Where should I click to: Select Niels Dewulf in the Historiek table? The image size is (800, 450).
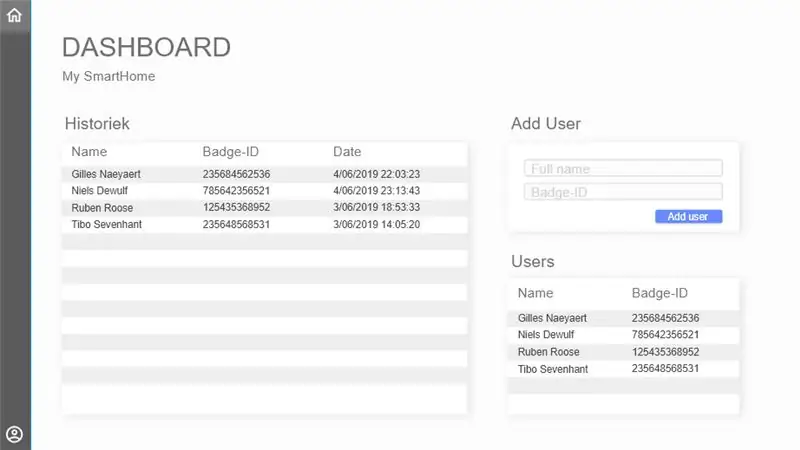[x=99, y=190]
